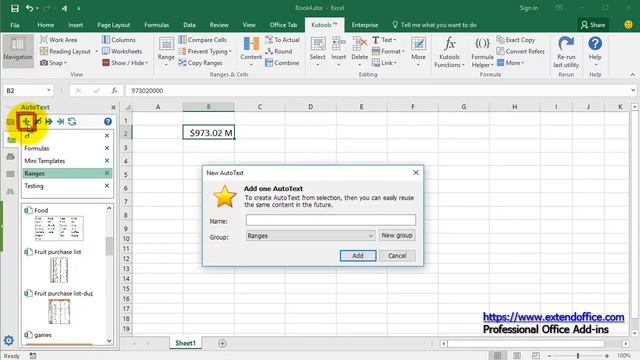Click the Fruit purchase list thumbnail

(59, 270)
